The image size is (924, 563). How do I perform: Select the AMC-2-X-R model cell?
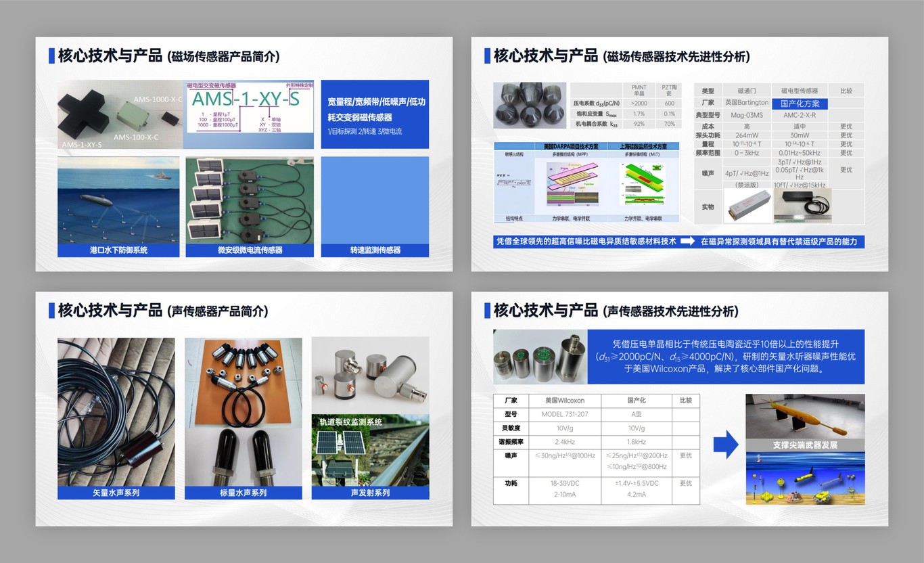[800, 115]
